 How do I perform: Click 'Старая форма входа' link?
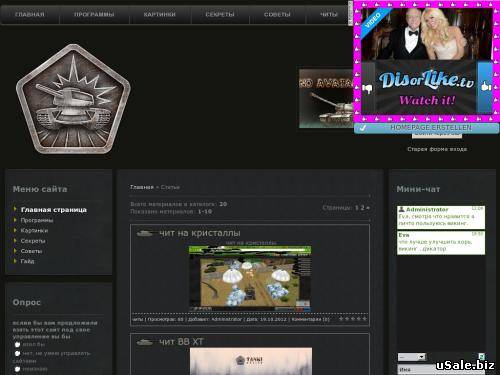click(x=437, y=149)
